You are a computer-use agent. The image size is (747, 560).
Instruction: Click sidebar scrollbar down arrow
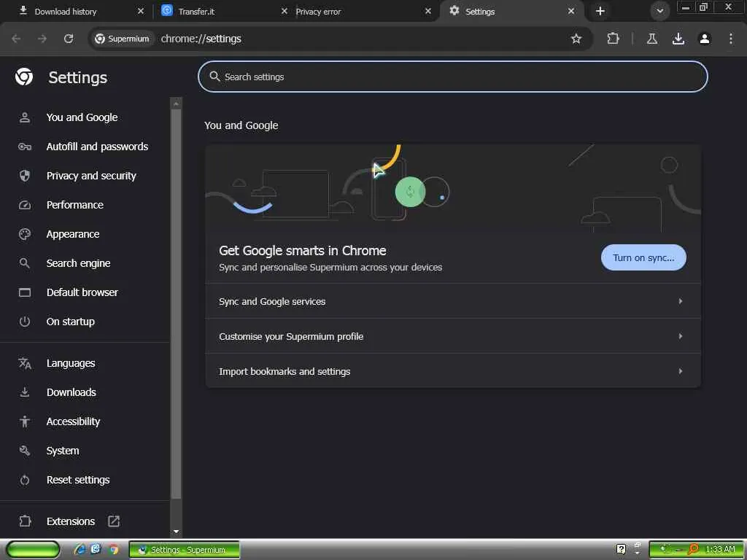pos(176,532)
